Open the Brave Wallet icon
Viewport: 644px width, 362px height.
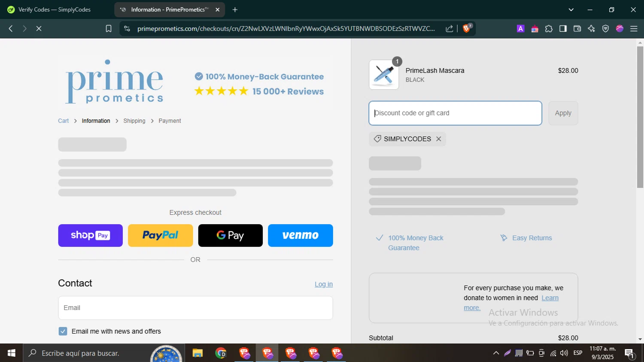(577, 28)
